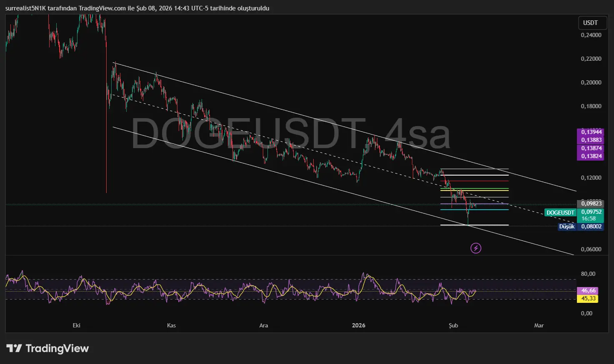Click the Ara month label on time axis
The width and height of the screenshot is (614, 364).
264,325
